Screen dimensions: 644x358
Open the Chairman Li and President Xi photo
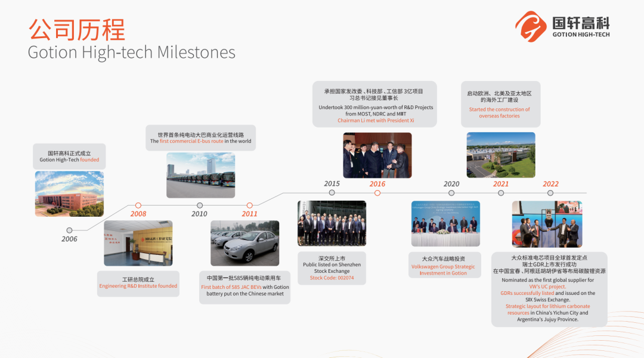pos(377,155)
